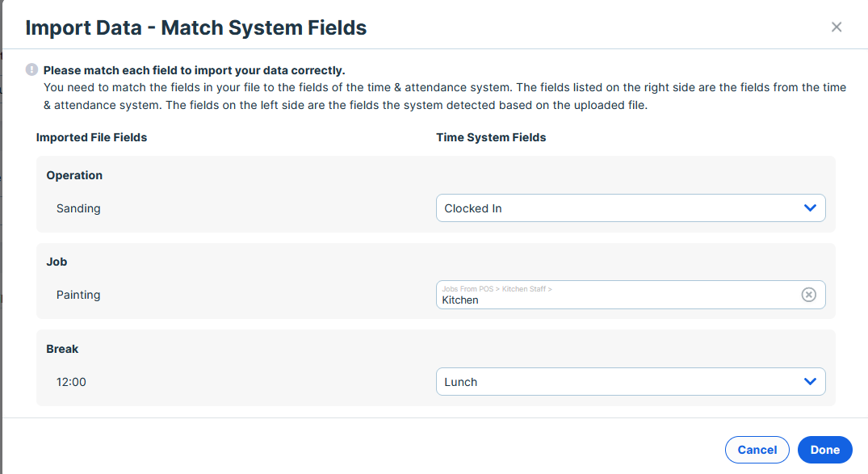Click the 12:00 break value
This screenshot has width=868, height=474.
pyautogui.click(x=71, y=382)
